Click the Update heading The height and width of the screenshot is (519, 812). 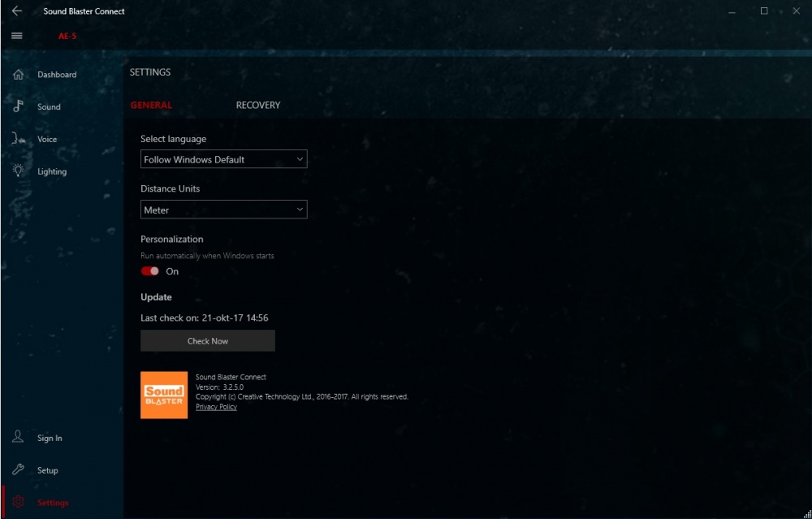[157, 297]
